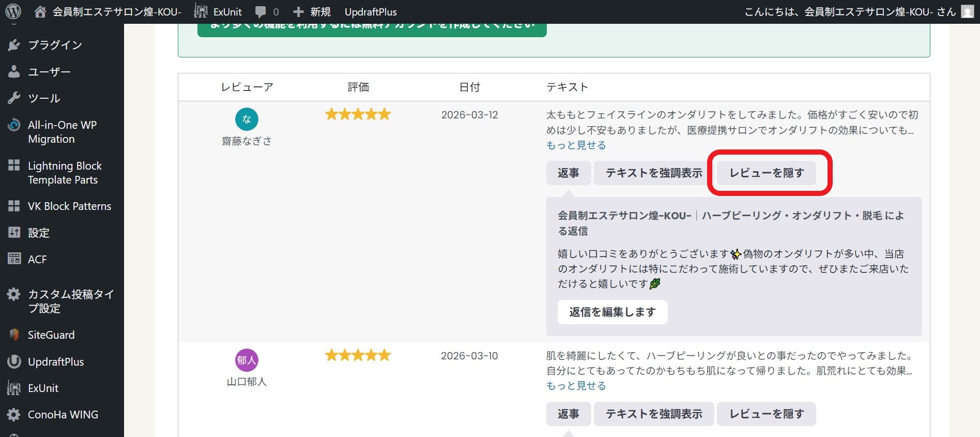The height and width of the screenshot is (437, 980).
Task: Open the ユーザー menu item
Action: coord(49,72)
